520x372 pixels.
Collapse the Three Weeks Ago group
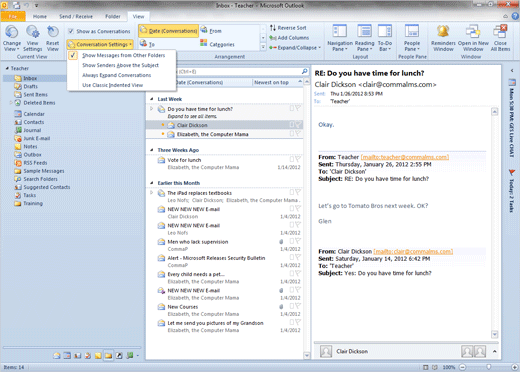coord(152,150)
